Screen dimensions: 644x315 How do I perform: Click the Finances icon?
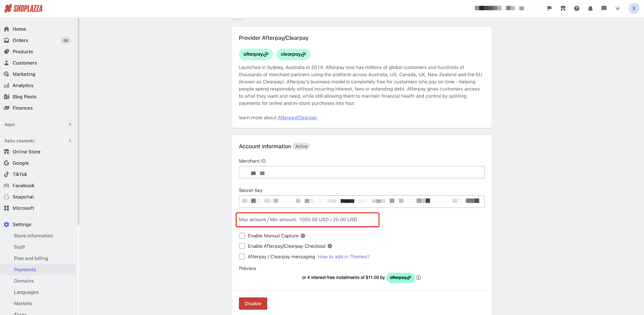(6, 108)
